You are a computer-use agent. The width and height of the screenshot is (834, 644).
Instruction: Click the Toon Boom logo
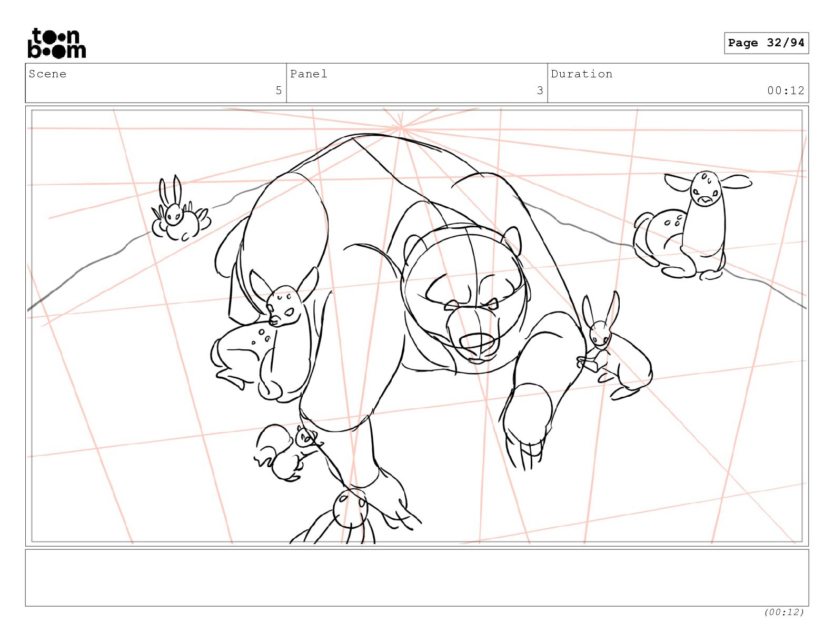click(x=56, y=43)
